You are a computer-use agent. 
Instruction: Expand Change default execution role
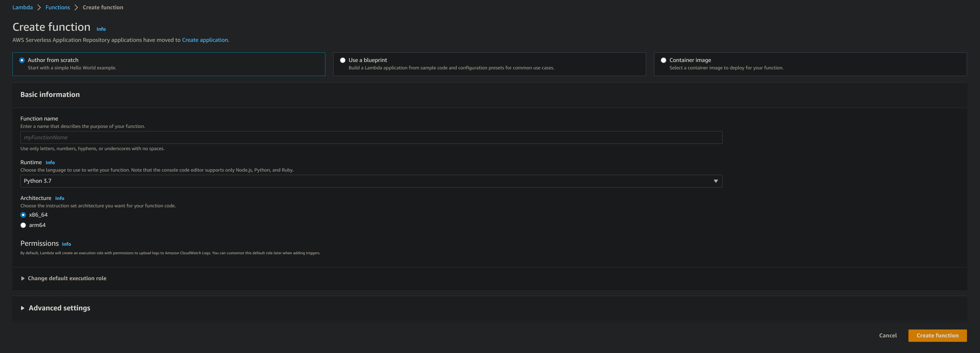click(67, 278)
